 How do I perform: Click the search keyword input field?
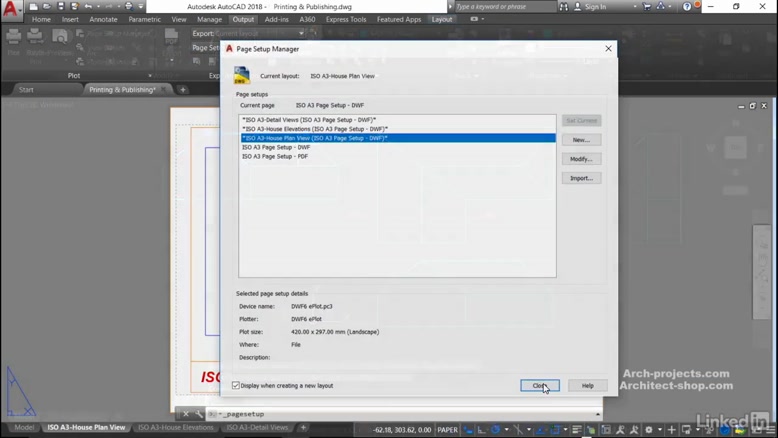504,6
